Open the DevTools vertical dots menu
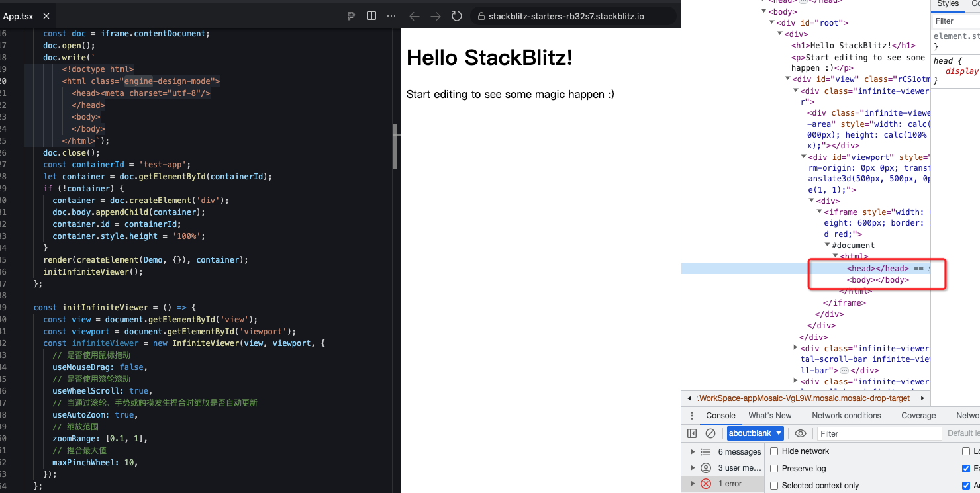The image size is (980, 493). click(691, 416)
